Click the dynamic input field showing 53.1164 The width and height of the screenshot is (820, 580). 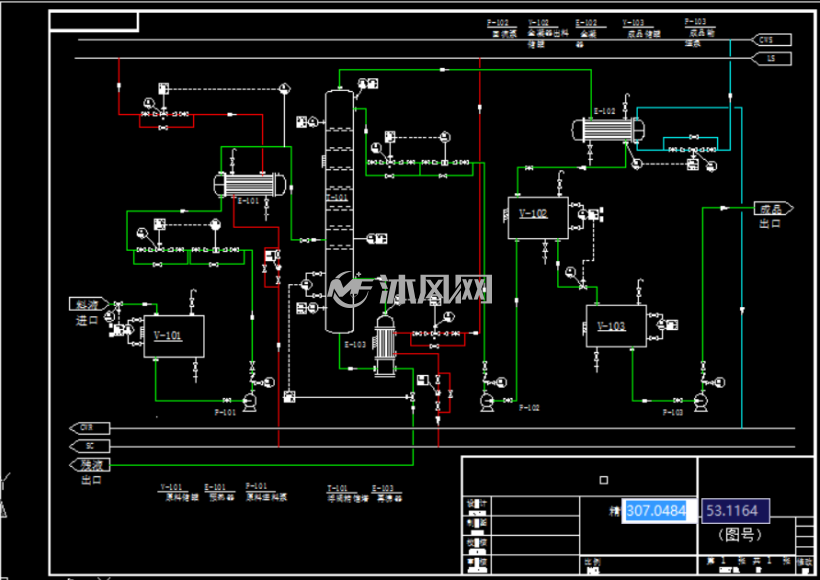(735, 510)
